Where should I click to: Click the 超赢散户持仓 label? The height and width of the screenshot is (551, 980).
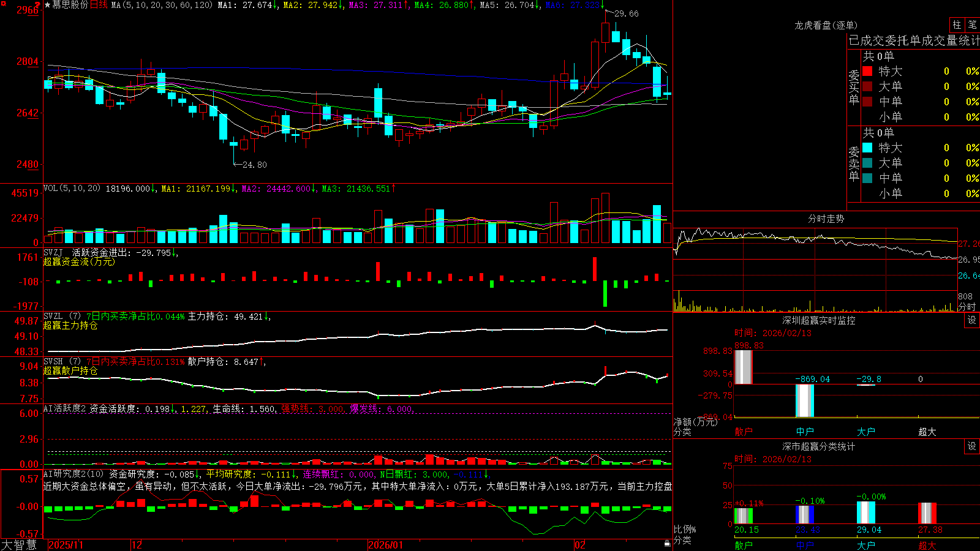click(x=70, y=370)
